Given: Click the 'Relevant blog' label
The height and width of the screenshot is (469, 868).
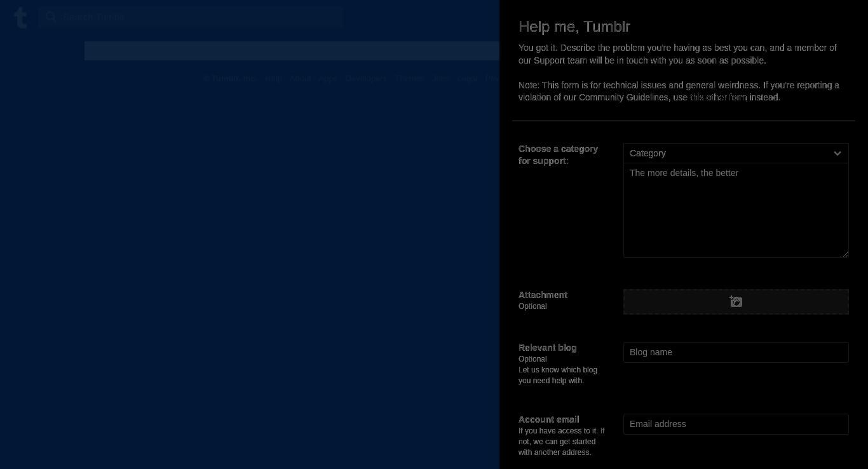Looking at the screenshot, I should pos(547,348).
